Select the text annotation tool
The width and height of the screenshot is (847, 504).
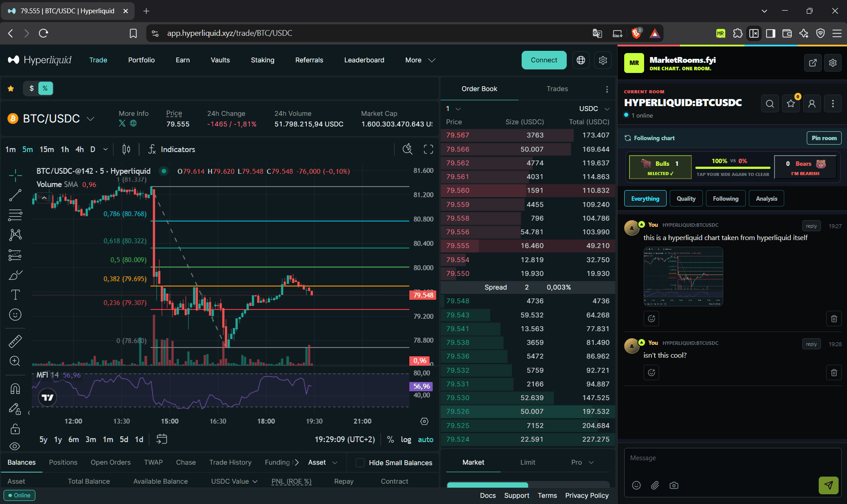pyautogui.click(x=15, y=295)
